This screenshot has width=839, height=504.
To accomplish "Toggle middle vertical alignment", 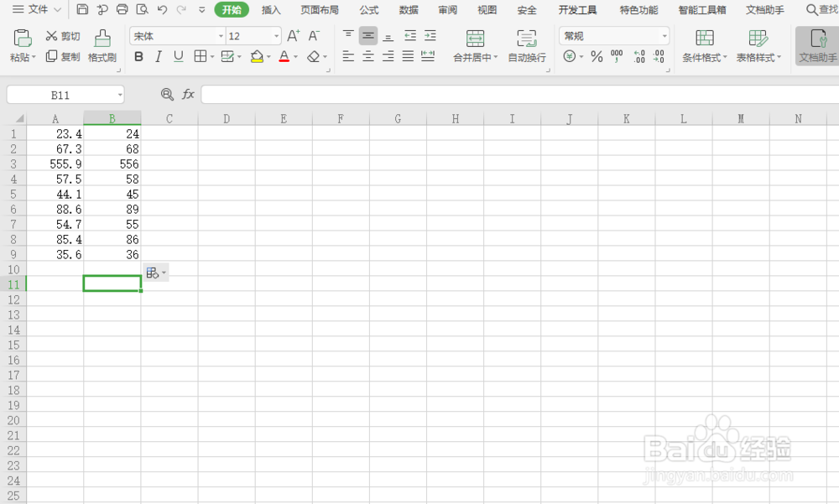I will (368, 36).
